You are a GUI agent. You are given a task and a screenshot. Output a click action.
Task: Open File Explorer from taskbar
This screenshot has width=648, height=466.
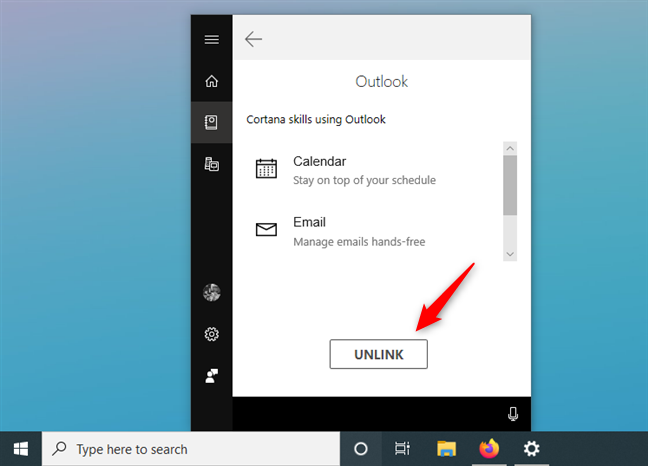pos(446,449)
